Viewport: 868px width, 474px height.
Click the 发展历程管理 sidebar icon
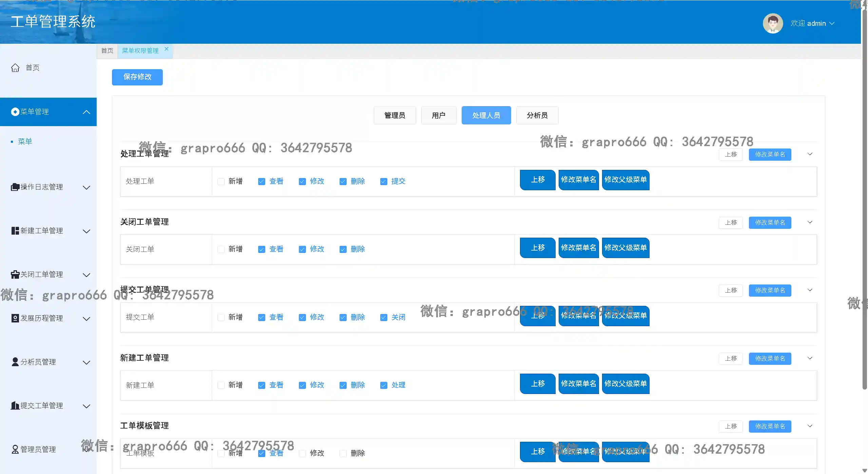click(15, 318)
